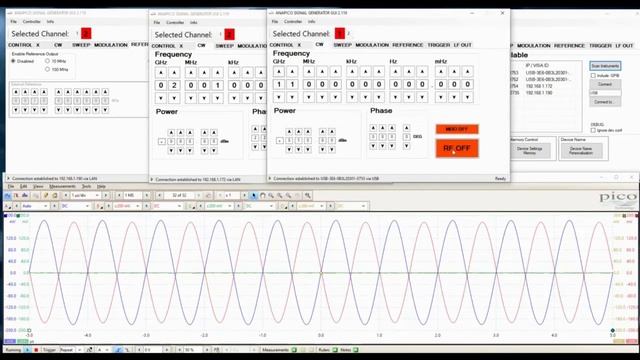Screen dimensions: 640x360
Task: Click the zoom-to-full-view icon in PicoScope toolbar
Action: point(307,196)
